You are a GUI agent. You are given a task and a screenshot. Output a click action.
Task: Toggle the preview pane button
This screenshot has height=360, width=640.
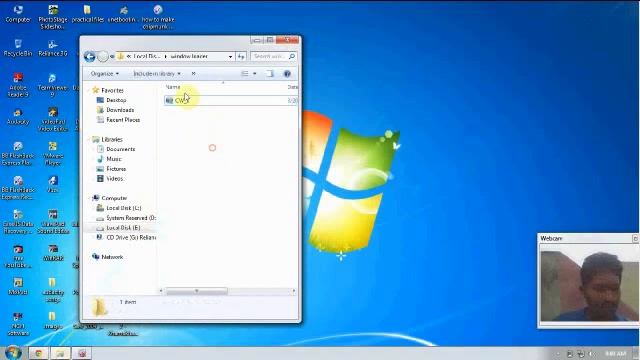click(270, 74)
